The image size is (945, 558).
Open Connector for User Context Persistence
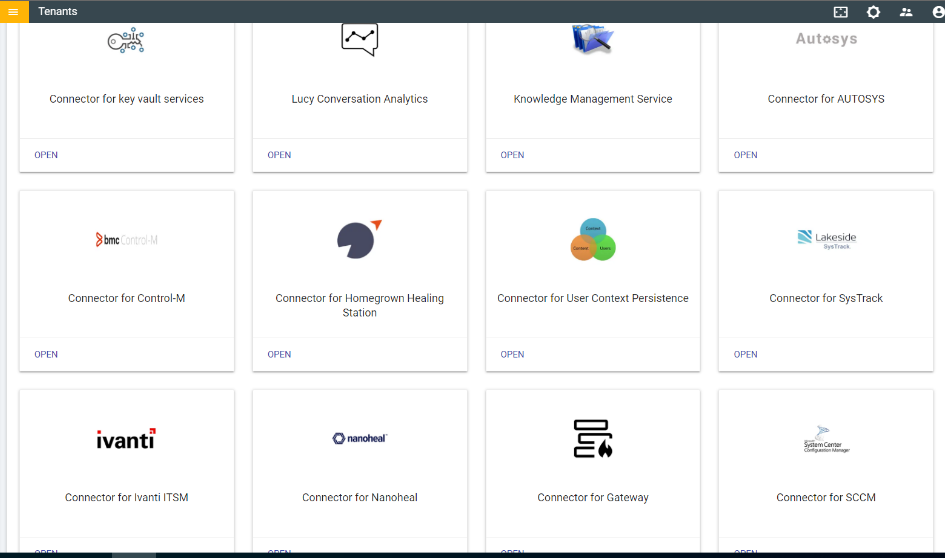[512, 354]
